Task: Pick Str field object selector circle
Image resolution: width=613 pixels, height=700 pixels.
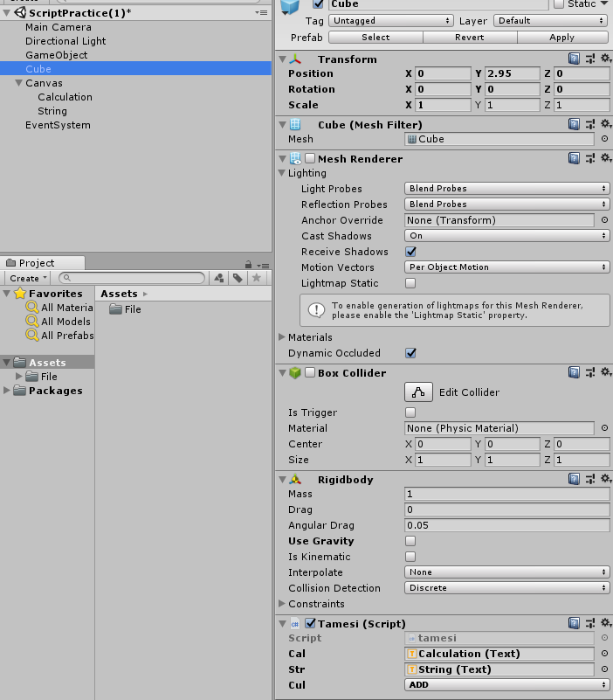Action: tap(604, 669)
